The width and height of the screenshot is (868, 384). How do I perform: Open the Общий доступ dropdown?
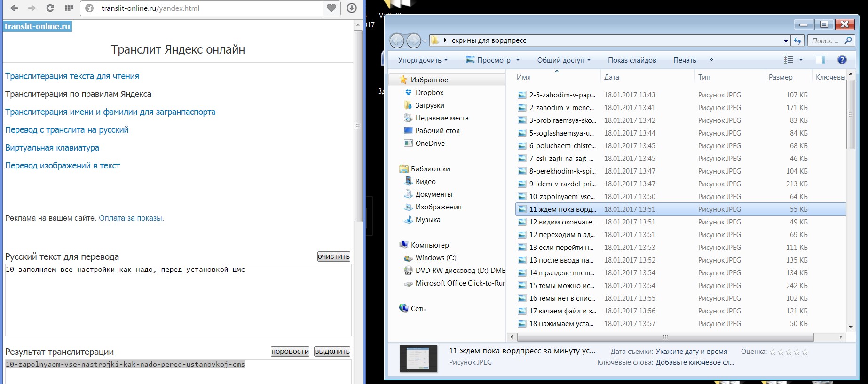[564, 60]
